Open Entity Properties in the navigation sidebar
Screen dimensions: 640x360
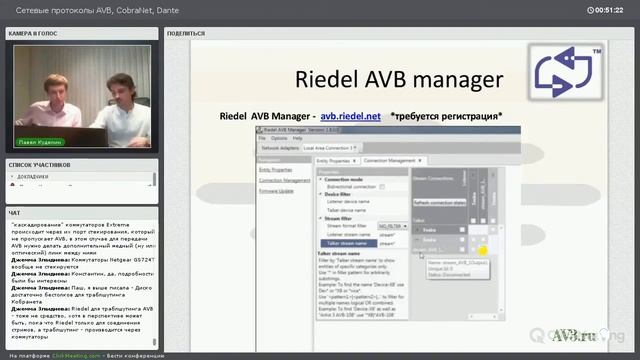[276, 170]
